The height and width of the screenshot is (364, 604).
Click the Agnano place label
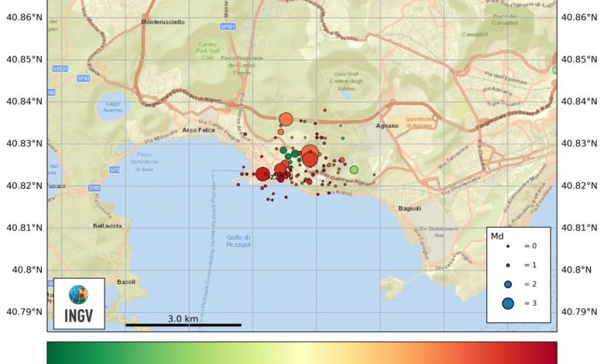click(386, 125)
